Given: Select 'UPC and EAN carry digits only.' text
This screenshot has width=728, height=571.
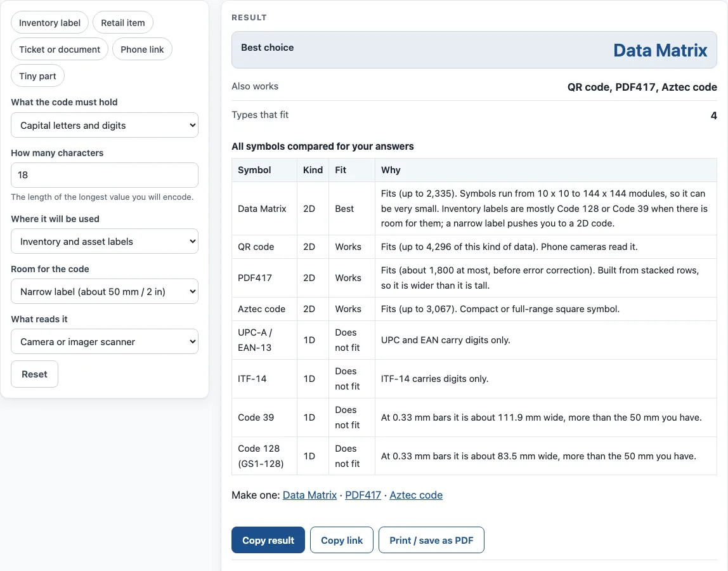Looking at the screenshot, I should [x=445, y=340].
